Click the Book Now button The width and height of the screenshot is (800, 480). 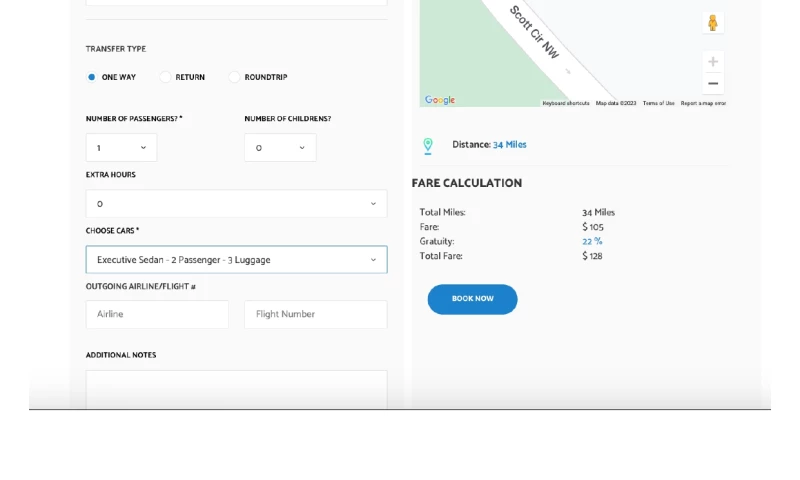click(472, 299)
